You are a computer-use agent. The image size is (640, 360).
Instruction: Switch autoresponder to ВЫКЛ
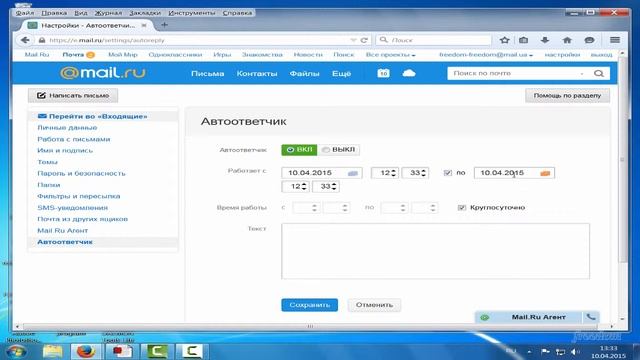338,150
